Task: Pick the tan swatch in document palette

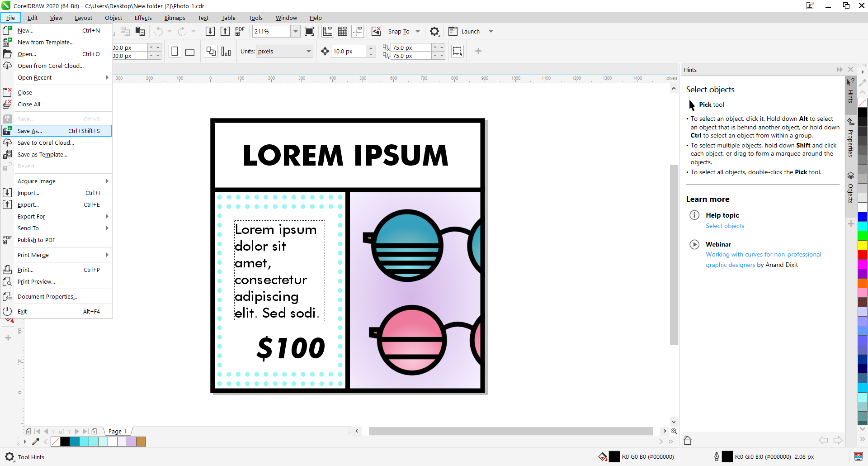Action: coord(141,442)
